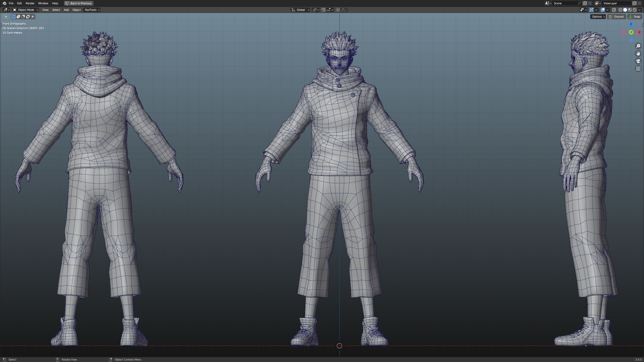Open the shading options dropdown arrow

(640, 10)
